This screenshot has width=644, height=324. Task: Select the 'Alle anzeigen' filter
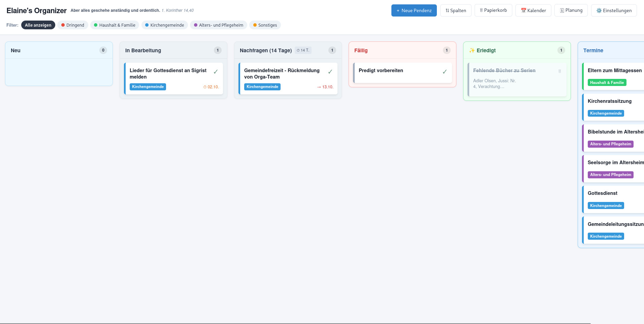point(38,25)
